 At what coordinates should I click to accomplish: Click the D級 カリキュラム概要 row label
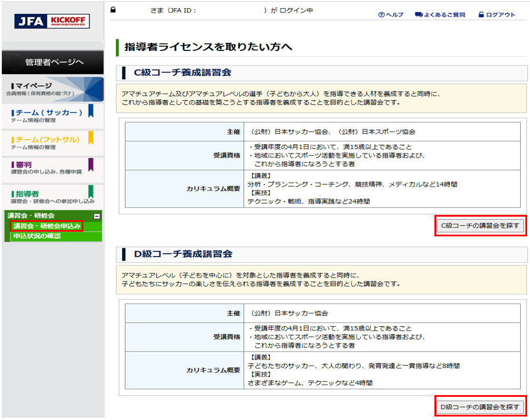[x=213, y=370]
